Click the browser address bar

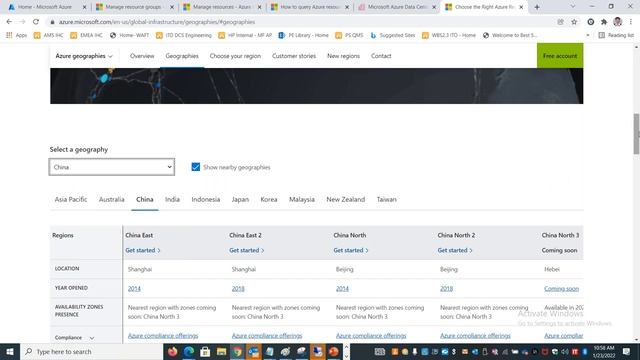click(x=302, y=22)
